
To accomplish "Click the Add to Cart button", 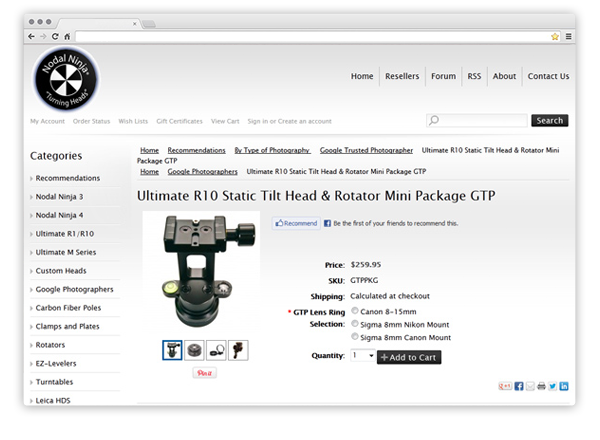I will pyautogui.click(x=409, y=357).
